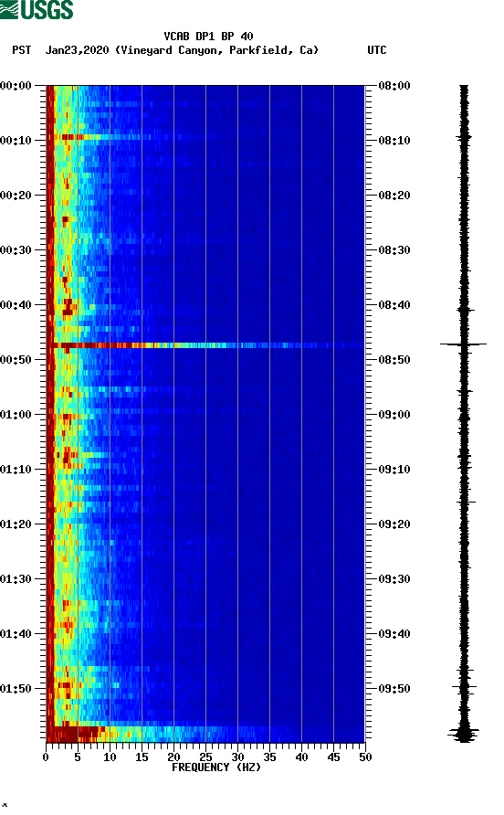Screen dimensions: 504x815
Task: Click the PST time label 00:50
Action: tap(16, 360)
